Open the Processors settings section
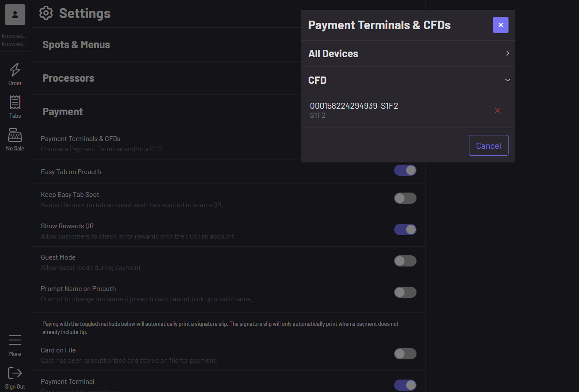579x392 pixels. click(68, 78)
